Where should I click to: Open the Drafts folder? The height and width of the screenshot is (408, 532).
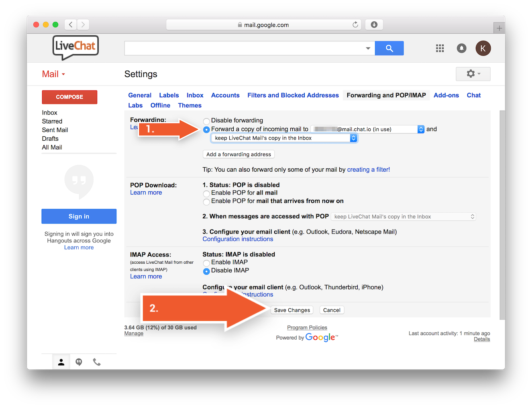[x=50, y=139]
